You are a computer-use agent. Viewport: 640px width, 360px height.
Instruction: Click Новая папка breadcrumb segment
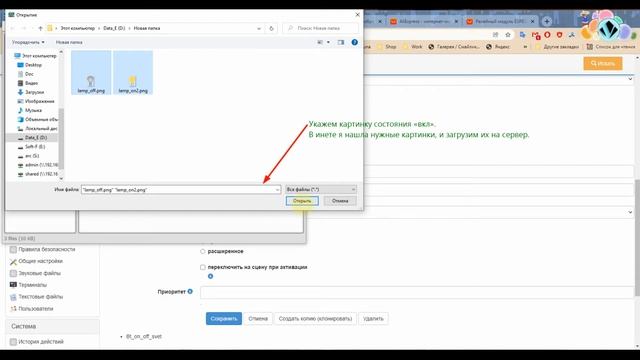[147, 28]
